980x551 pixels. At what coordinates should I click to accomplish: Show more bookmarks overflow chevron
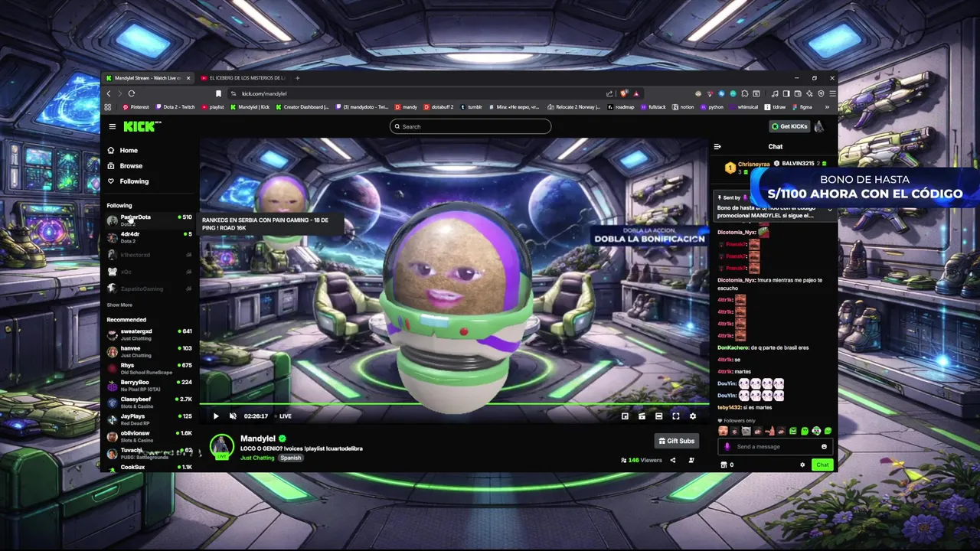[827, 107]
